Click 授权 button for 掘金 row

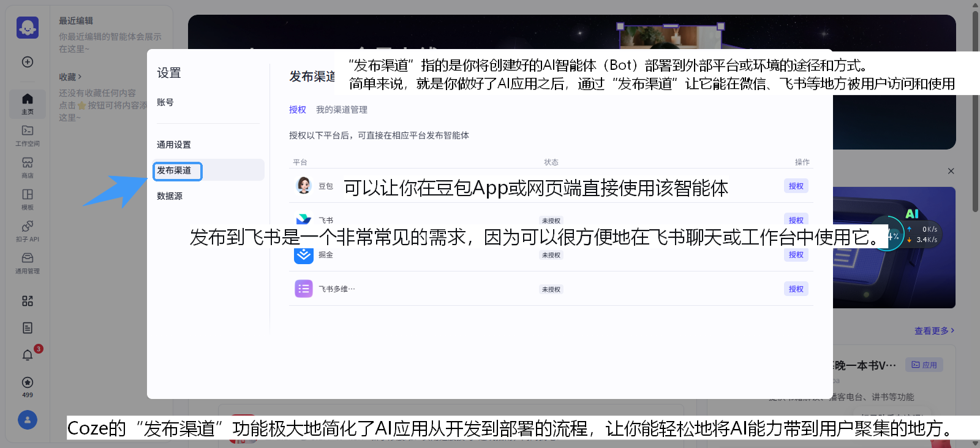[796, 255]
